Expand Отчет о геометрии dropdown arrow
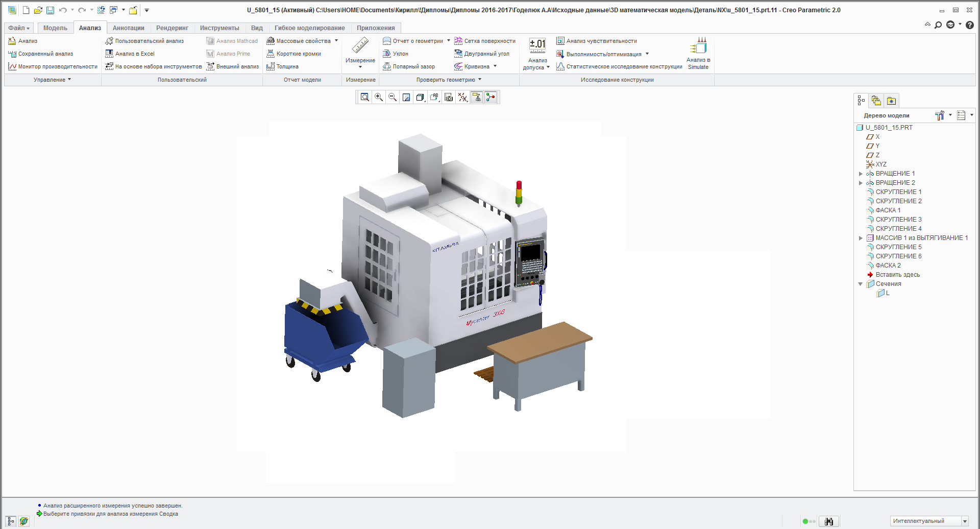Image resolution: width=980 pixels, height=529 pixels. [449, 41]
